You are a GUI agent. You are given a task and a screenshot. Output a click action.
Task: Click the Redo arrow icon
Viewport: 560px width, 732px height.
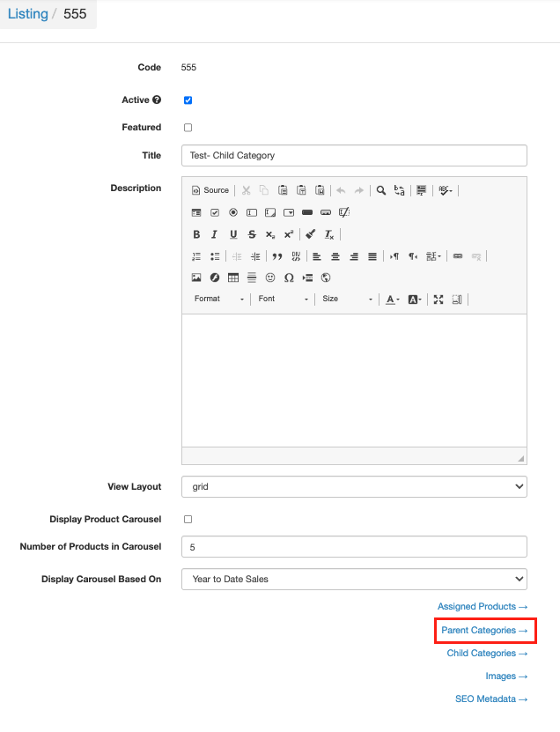pyautogui.click(x=359, y=190)
